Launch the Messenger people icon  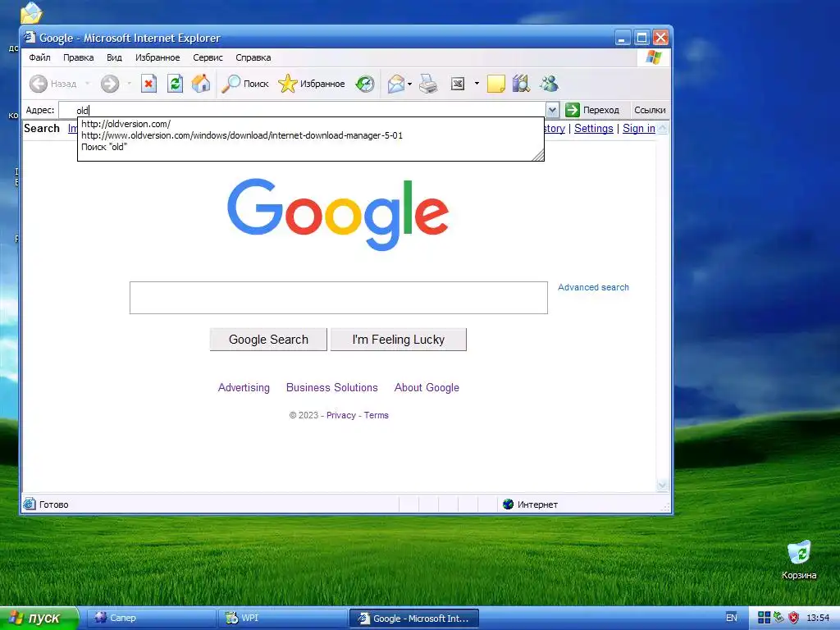(549, 84)
